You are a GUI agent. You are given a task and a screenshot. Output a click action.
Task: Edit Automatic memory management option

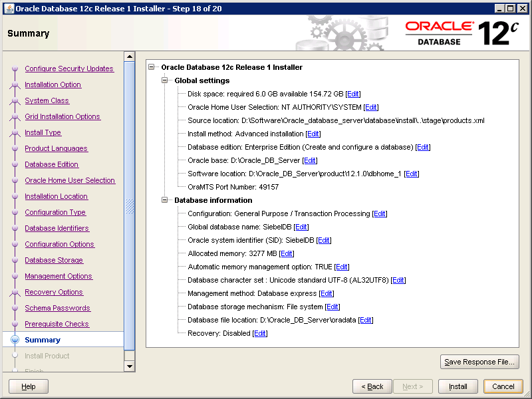pyautogui.click(x=342, y=267)
